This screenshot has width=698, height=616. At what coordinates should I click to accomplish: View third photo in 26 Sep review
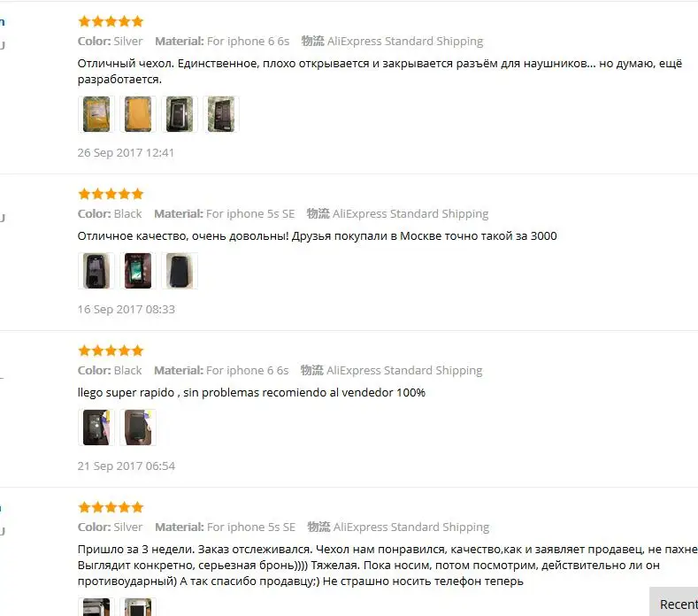pos(180,114)
